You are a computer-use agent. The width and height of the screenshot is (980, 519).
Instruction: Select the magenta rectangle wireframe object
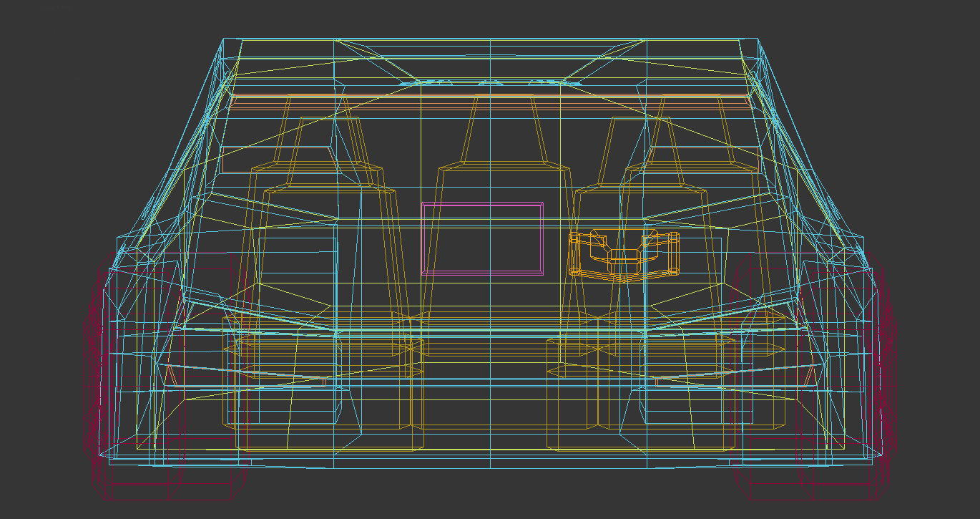tap(482, 238)
